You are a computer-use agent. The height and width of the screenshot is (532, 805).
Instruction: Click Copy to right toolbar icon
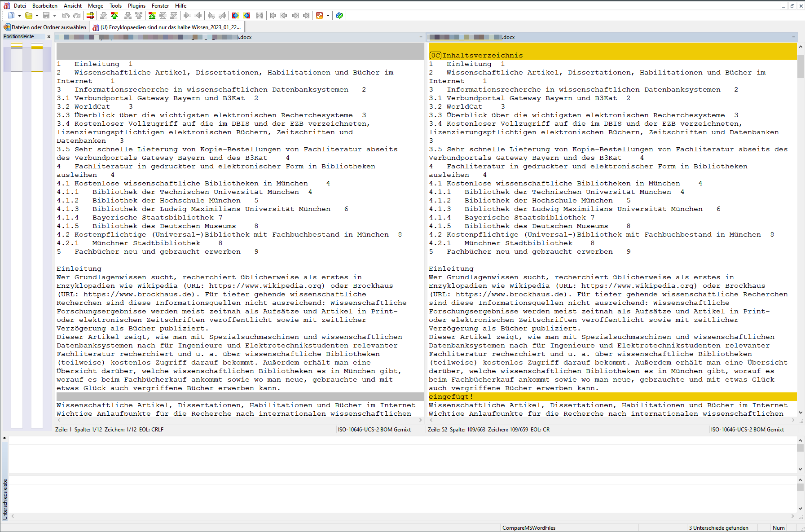(x=187, y=16)
